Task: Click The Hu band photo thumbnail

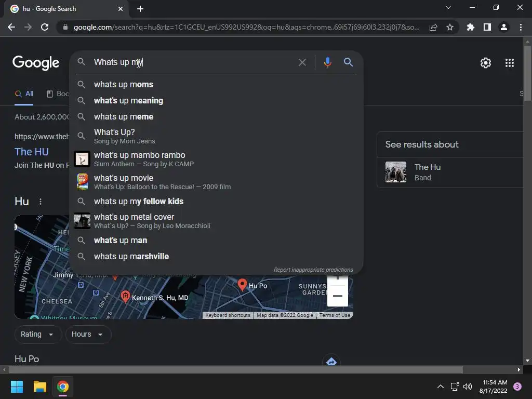Action: click(395, 172)
